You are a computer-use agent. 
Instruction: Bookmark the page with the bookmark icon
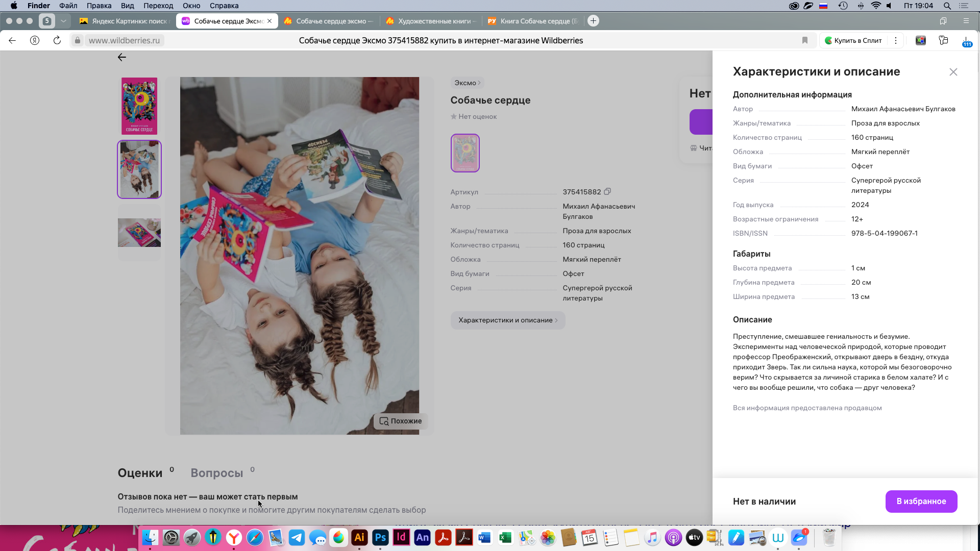805,40
